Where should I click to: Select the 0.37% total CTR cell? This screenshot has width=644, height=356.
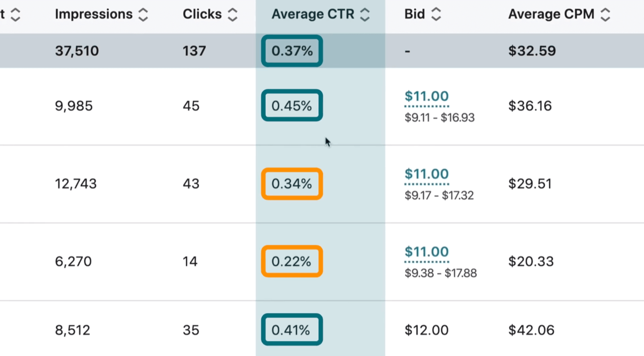pyautogui.click(x=292, y=51)
